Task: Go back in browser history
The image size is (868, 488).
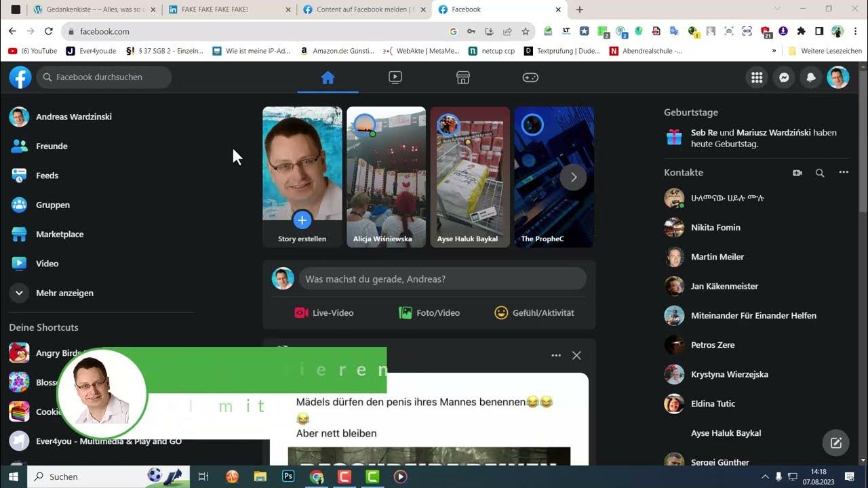Action: 12,31
